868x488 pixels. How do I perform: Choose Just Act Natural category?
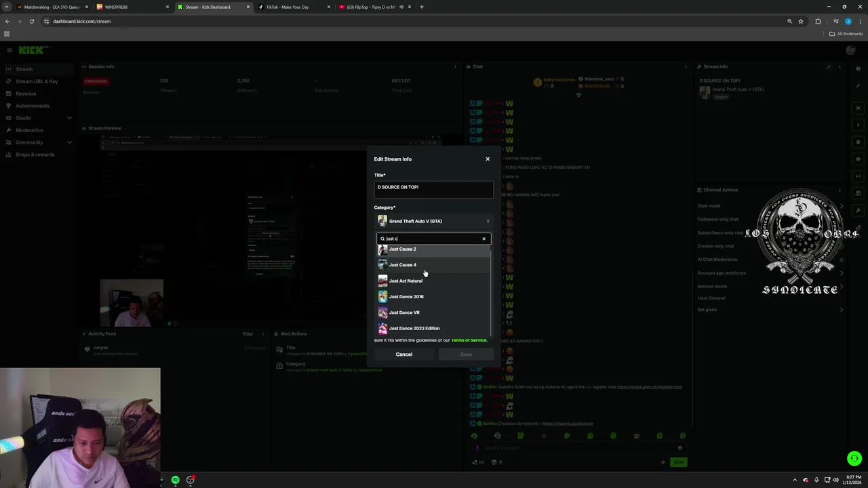pos(432,281)
